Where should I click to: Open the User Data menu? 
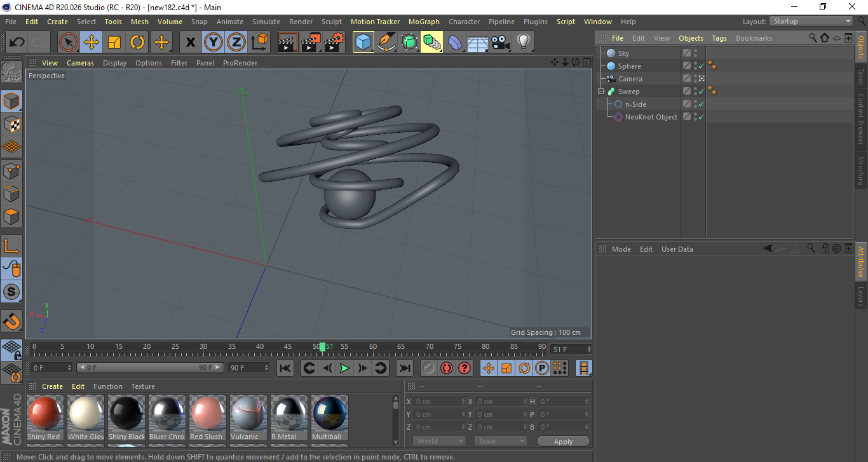coord(677,249)
